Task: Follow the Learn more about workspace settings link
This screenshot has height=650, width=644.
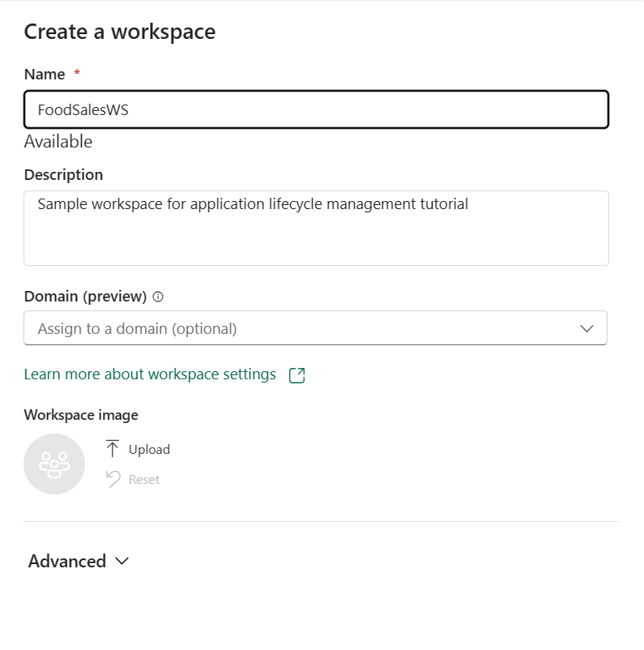Action: click(x=150, y=374)
